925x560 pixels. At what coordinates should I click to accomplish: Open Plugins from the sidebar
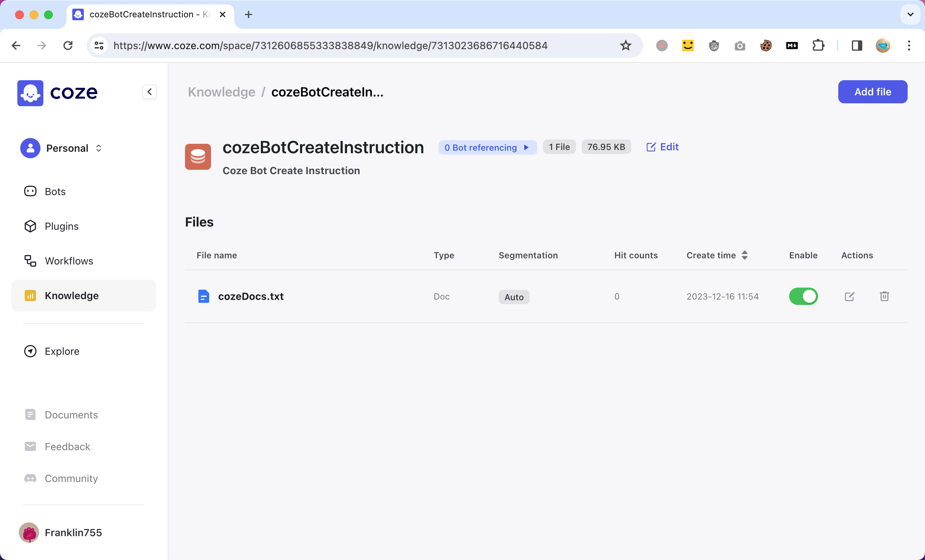(61, 226)
